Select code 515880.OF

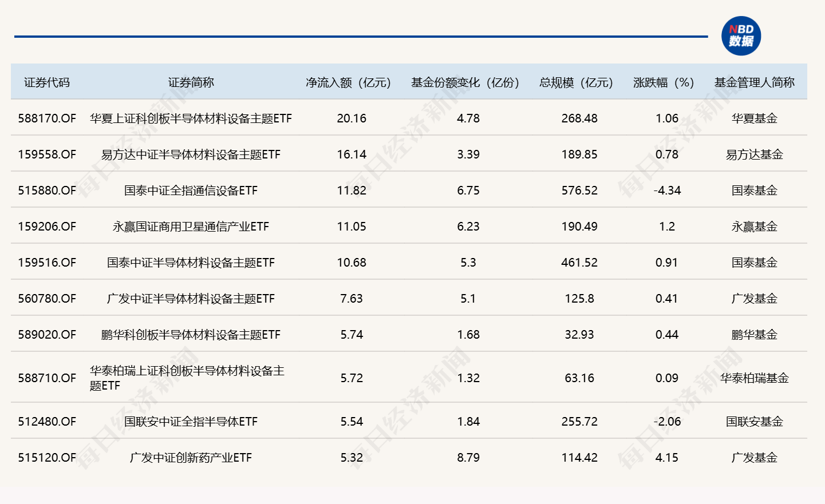47,191
